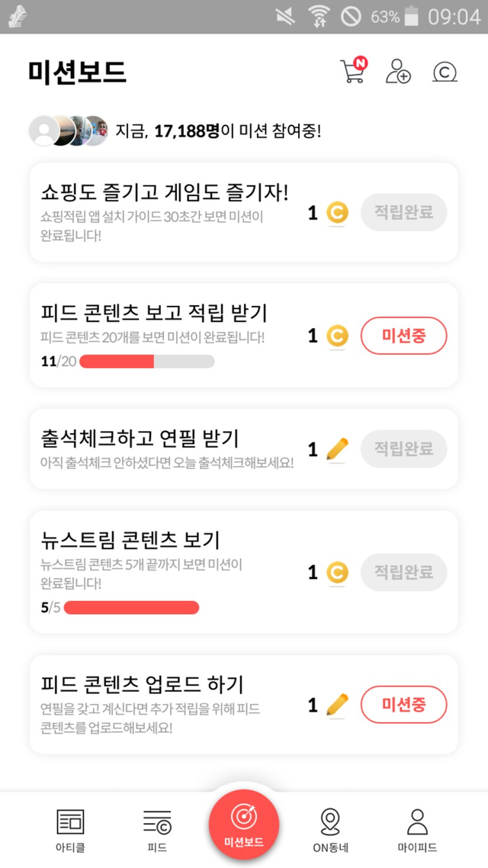488x868 pixels.
Task: Tap the gold coin on 뉴스트림 콘텐츠 보기
Action: click(x=337, y=572)
